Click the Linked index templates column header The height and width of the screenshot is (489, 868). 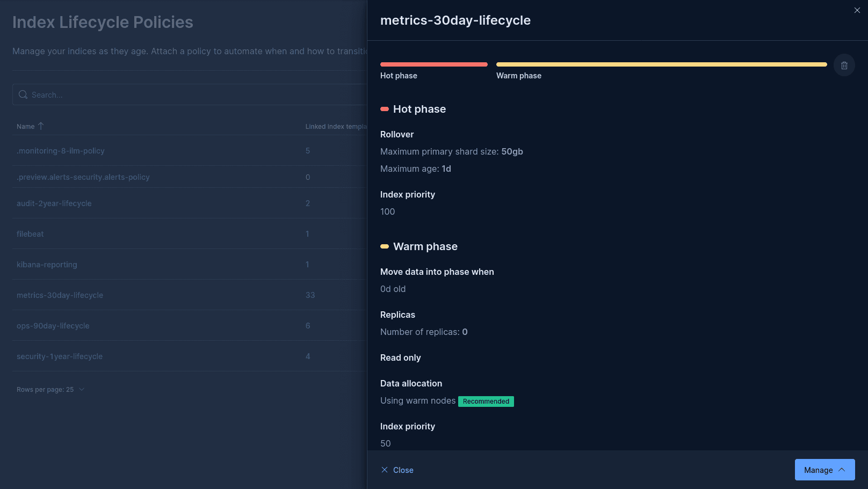336,127
